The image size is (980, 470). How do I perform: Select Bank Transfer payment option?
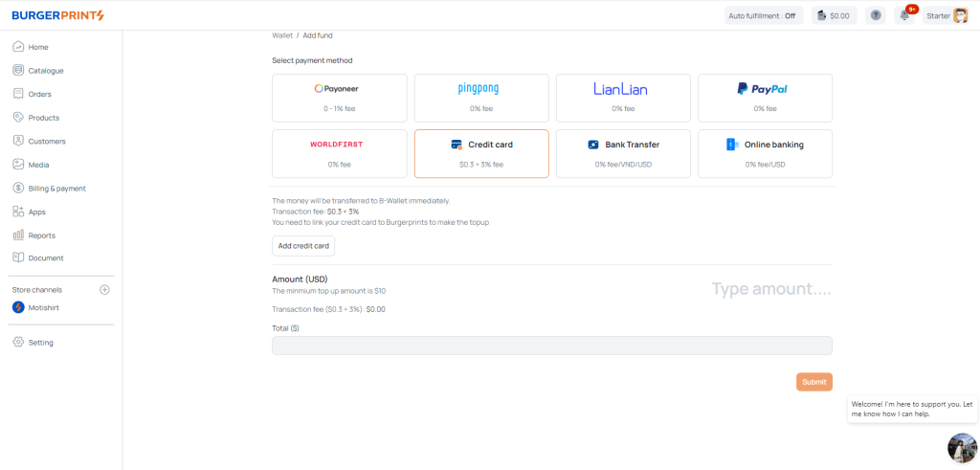623,153
